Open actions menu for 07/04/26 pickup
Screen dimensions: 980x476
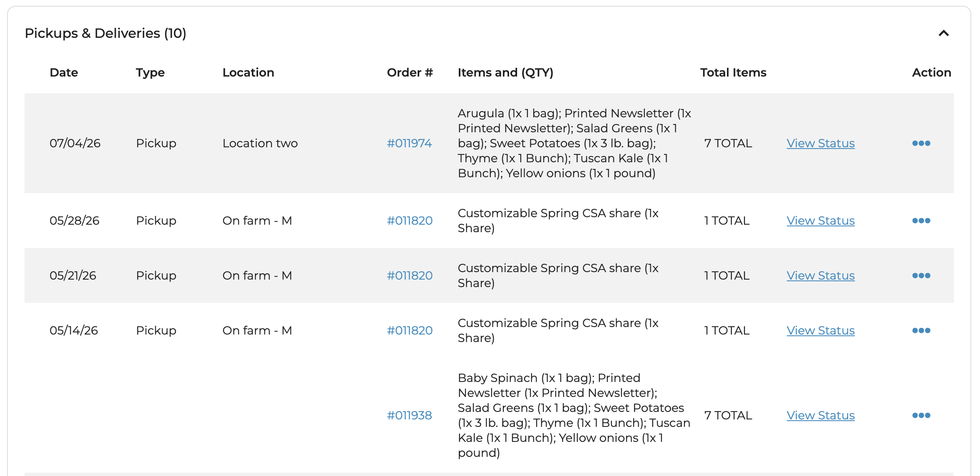click(x=921, y=143)
